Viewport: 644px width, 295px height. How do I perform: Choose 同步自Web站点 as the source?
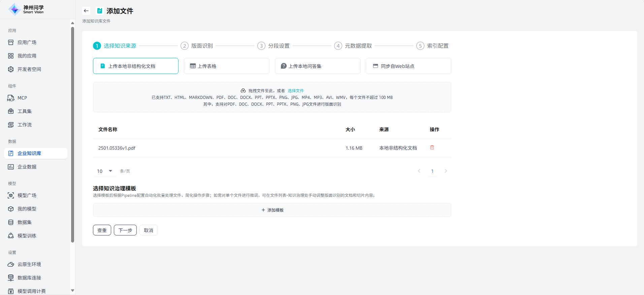click(408, 66)
